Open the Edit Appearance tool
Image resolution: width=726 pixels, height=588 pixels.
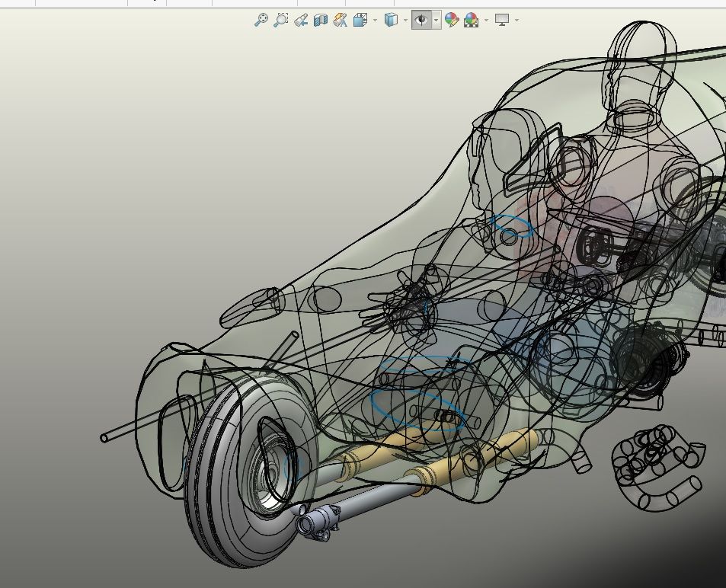pyautogui.click(x=452, y=21)
